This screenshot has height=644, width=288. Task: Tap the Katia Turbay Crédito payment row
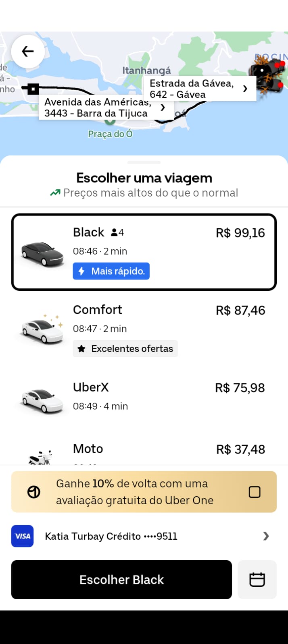coord(111,536)
